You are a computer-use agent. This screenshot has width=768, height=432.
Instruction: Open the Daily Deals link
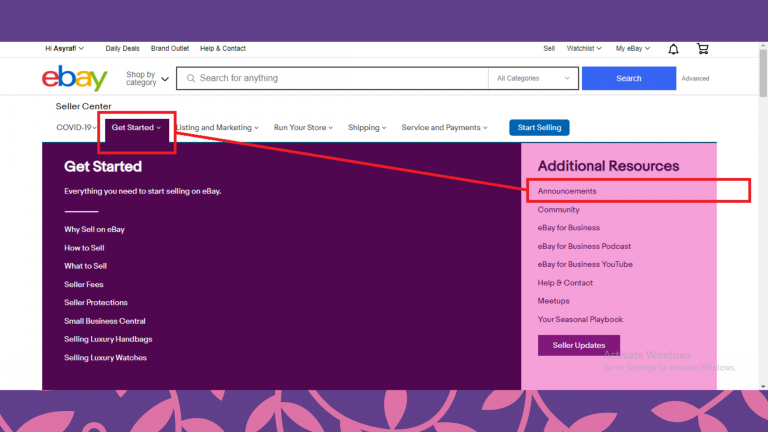click(123, 48)
